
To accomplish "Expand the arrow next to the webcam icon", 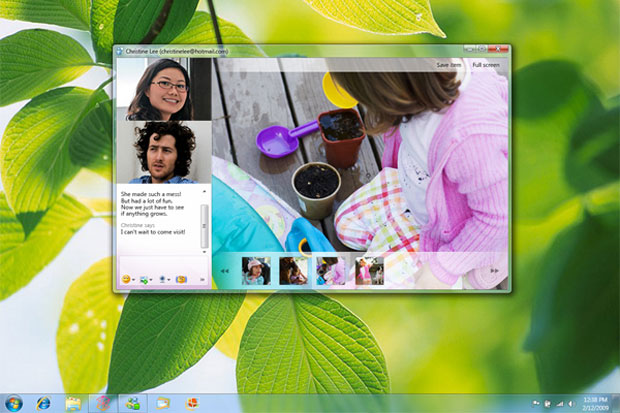I will click(169, 280).
